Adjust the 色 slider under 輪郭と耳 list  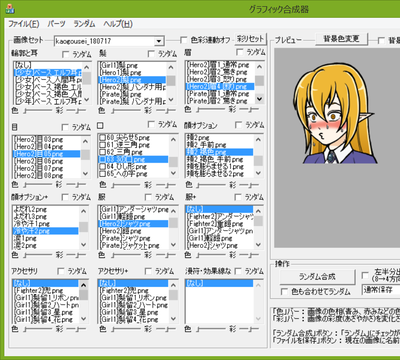(38, 111)
